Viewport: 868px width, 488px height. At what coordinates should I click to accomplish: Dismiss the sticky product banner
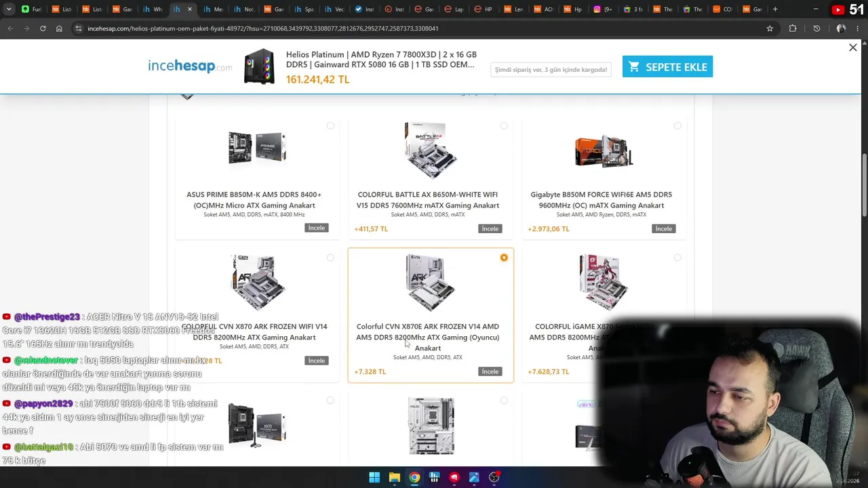pos(853,47)
